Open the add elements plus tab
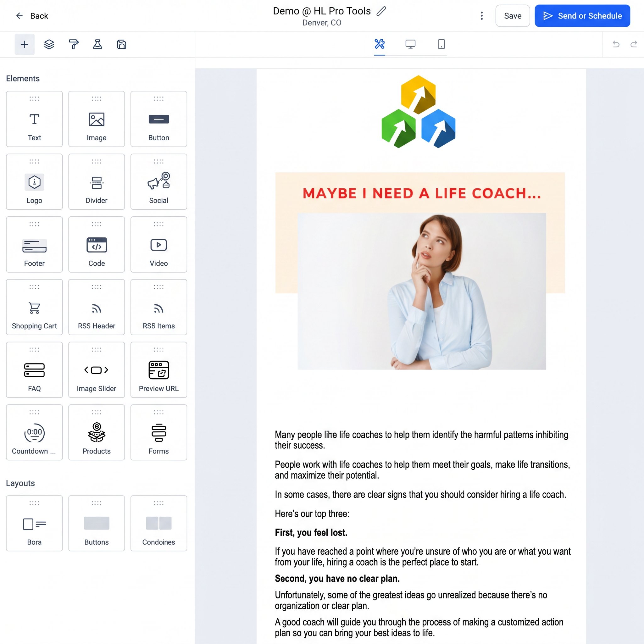The height and width of the screenshot is (644, 644). click(24, 44)
